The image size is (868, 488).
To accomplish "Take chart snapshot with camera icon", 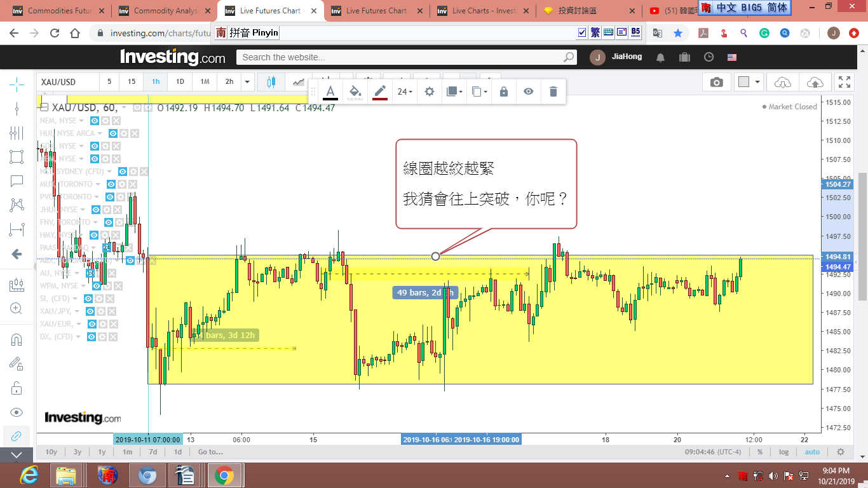I will tap(716, 82).
